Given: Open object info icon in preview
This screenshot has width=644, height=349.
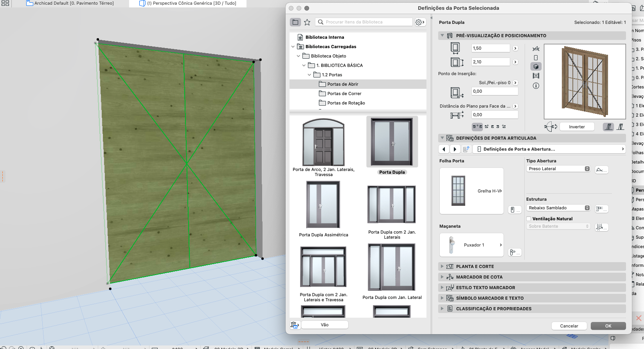Looking at the screenshot, I should pos(536,86).
